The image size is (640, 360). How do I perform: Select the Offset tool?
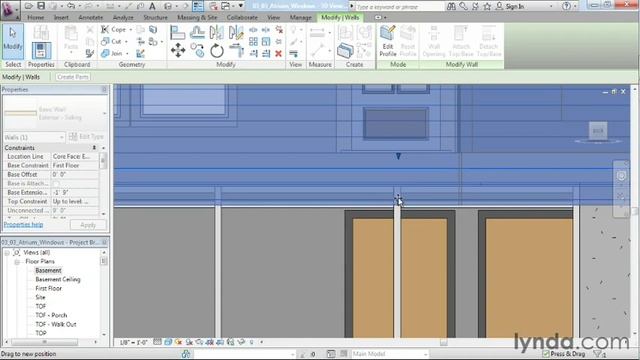[197, 33]
